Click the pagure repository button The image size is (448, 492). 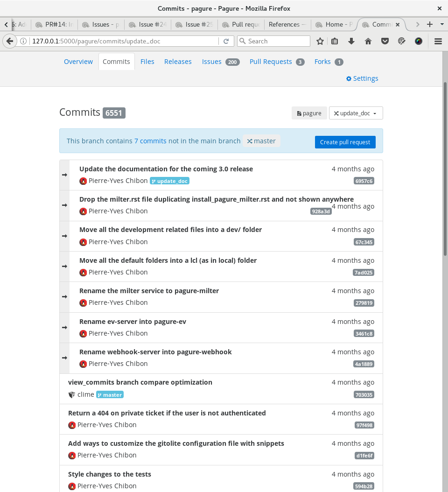tap(309, 113)
